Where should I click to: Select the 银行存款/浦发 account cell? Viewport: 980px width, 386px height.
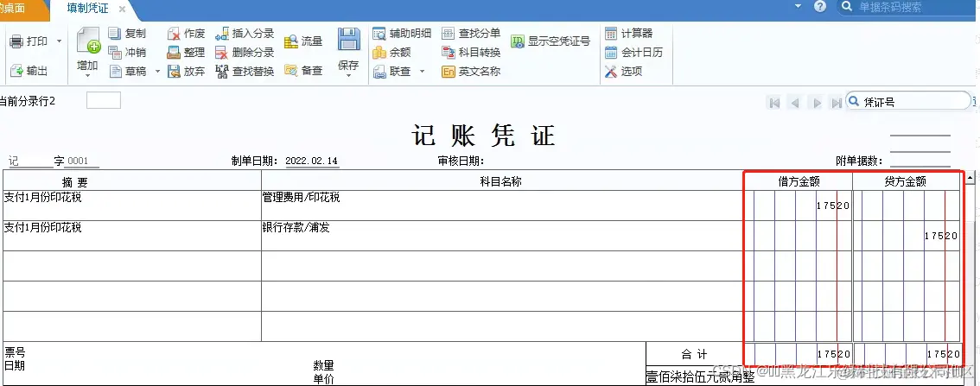coord(502,236)
